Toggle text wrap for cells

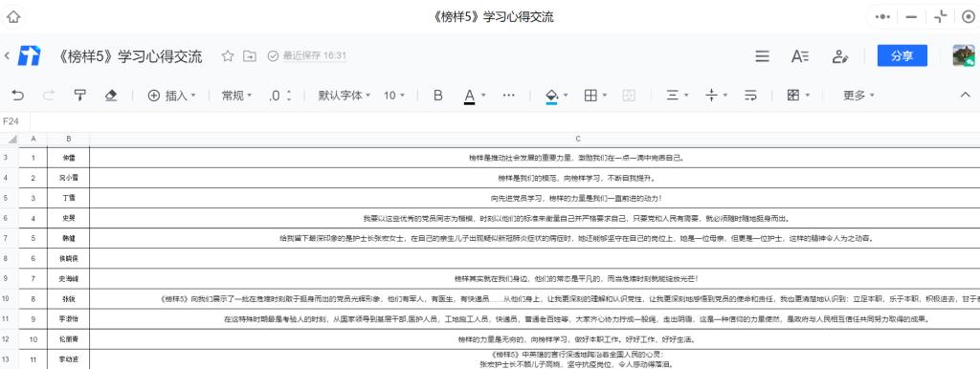click(750, 95)
